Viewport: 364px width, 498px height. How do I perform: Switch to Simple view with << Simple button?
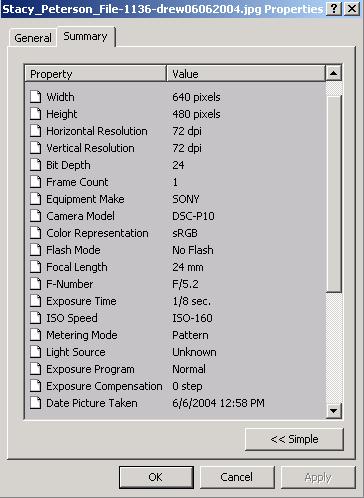(x=294, y=439)
